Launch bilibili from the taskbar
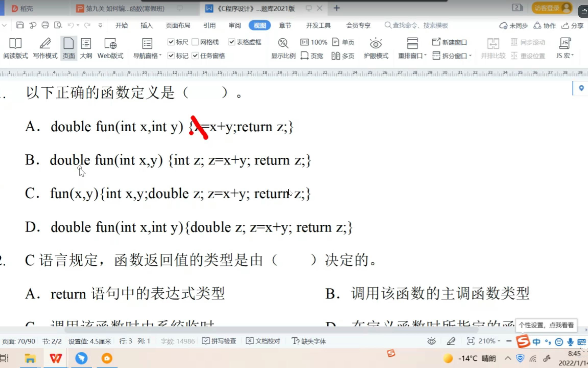 (x=107, y=358)
